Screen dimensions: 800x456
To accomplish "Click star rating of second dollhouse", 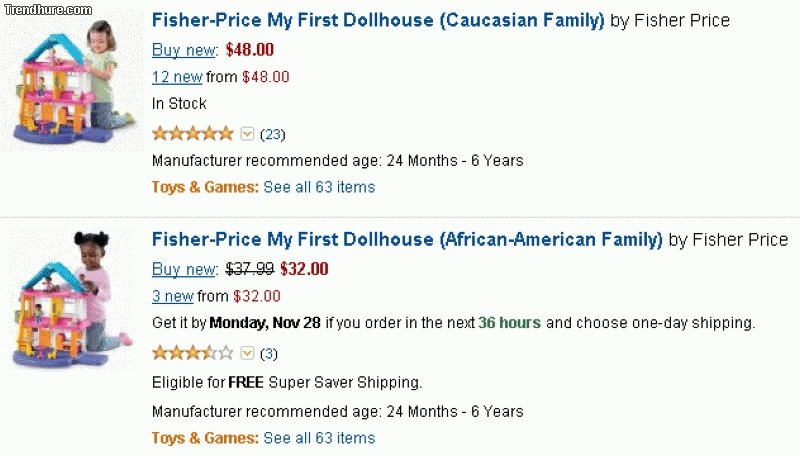I will coord(192,353).
